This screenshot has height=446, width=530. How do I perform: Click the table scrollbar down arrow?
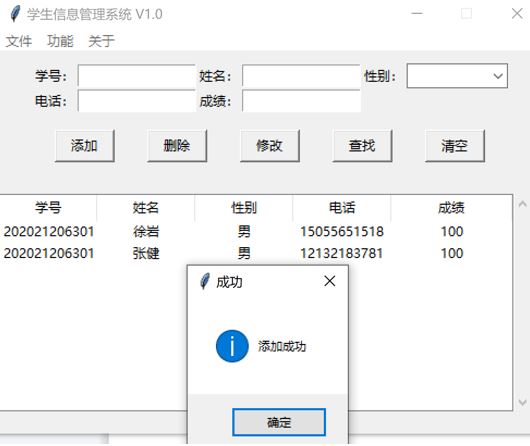(x=522, y=402)
